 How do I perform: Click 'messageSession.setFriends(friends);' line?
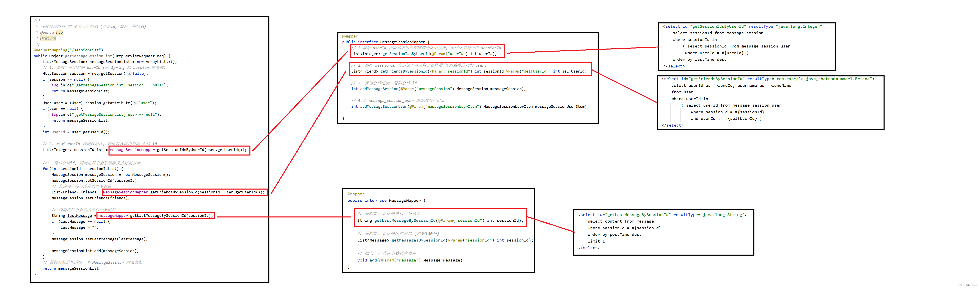click(x=91, y=198)
